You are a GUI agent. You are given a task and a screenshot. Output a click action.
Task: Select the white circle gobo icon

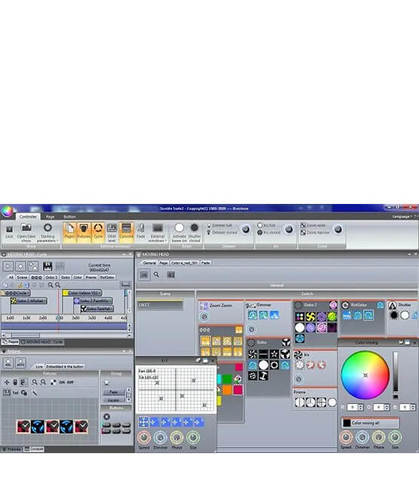(x=300, y=328)
